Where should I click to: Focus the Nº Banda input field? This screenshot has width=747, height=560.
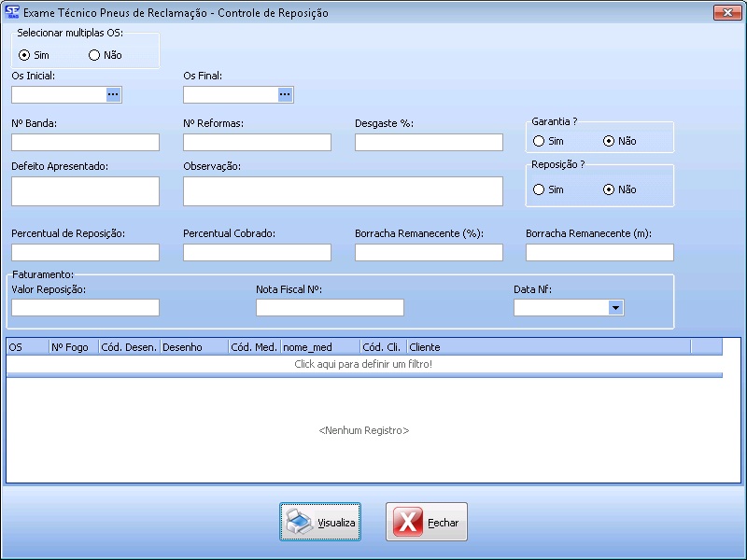(85, 142)
